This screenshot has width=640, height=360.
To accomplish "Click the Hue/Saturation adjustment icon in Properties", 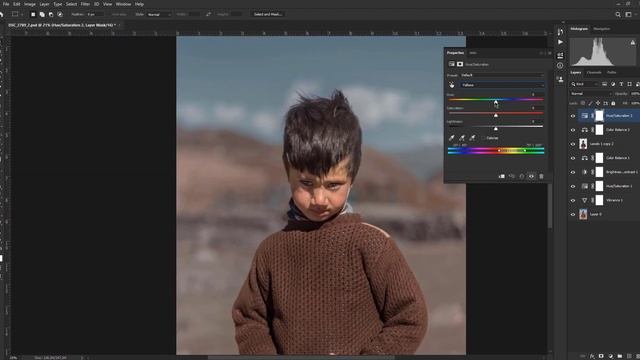I will pyautogui.click(x=451, y=64).
